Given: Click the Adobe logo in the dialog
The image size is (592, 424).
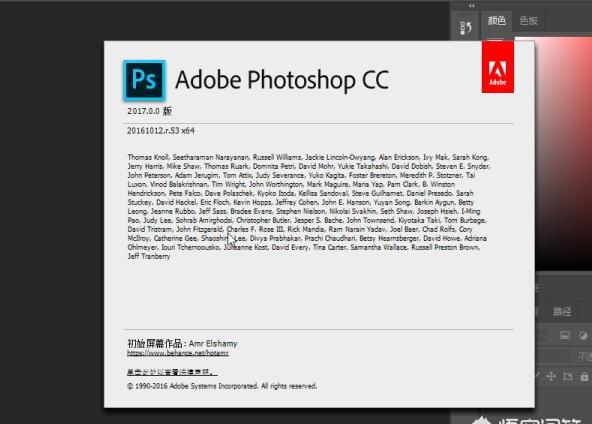Looking at the screenshot, I should point(498,67).
